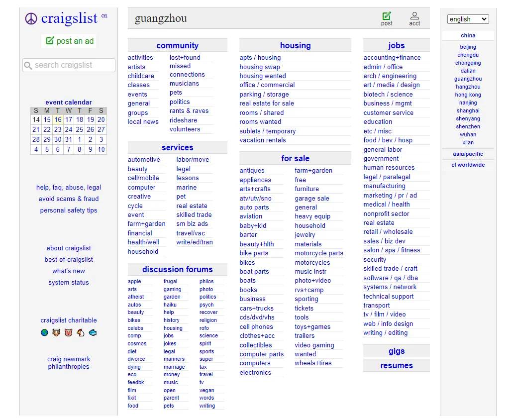Select the globe charitable icon
Screen dimensions: 514x420
click(x=44, y=332)
